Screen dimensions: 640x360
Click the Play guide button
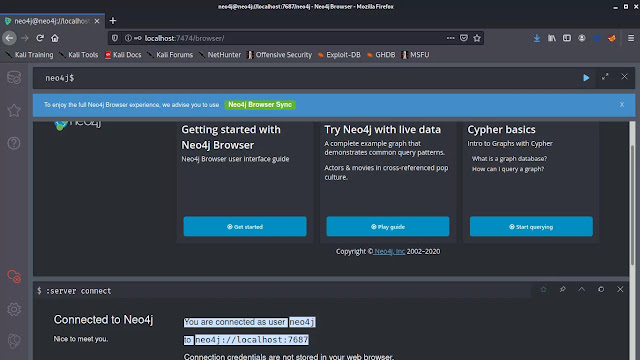pos(388,227)
